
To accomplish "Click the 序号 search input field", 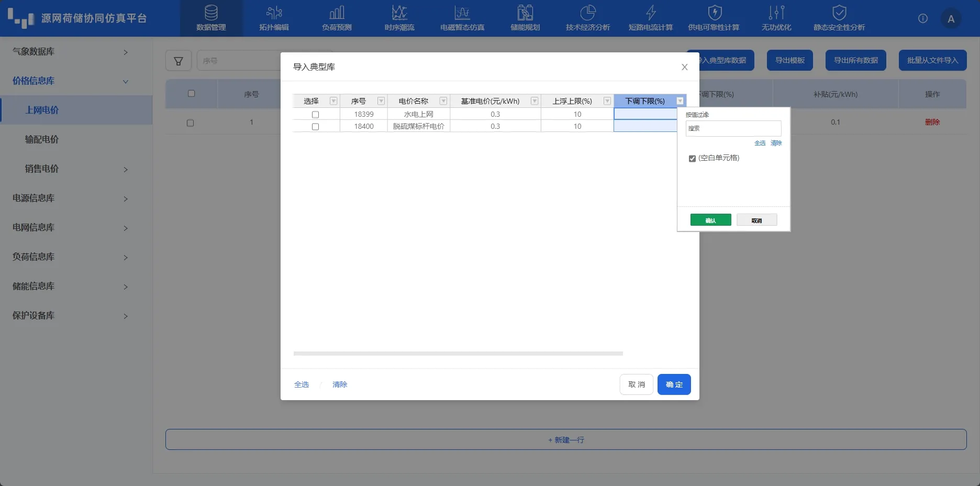I will (x=239, y=61).
